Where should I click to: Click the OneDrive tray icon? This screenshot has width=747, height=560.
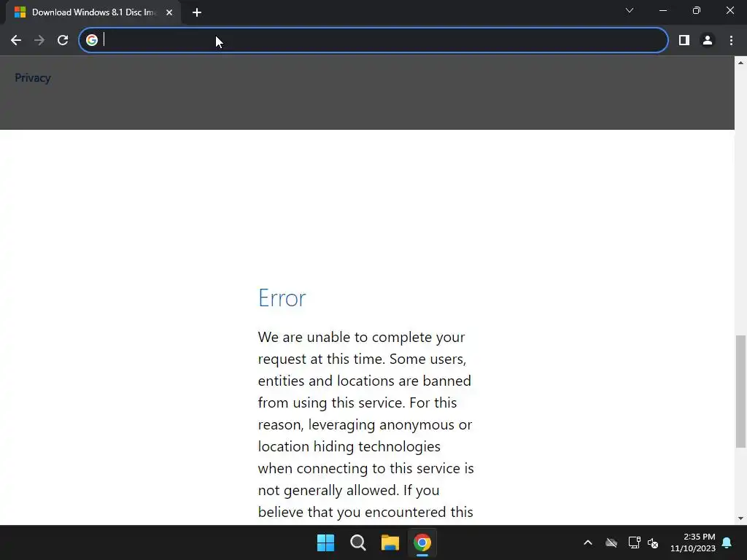coord(611,542)
